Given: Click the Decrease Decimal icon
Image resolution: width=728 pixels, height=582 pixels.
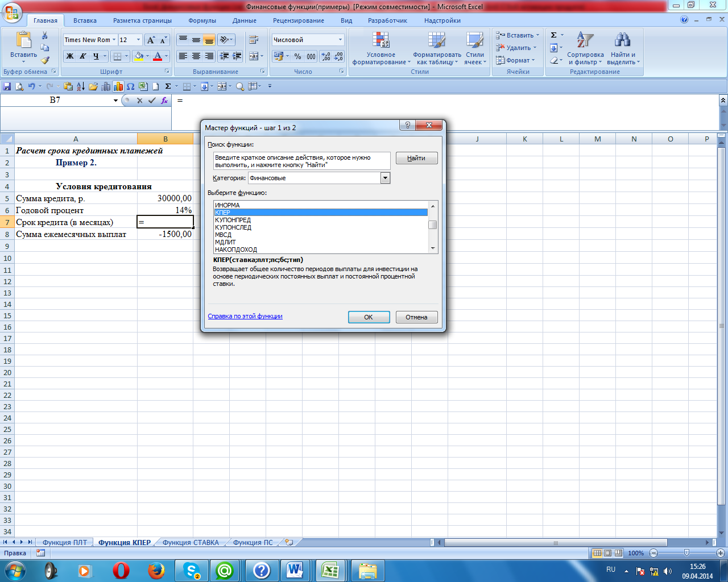Looking at the screenshot, I should point(338,56).
